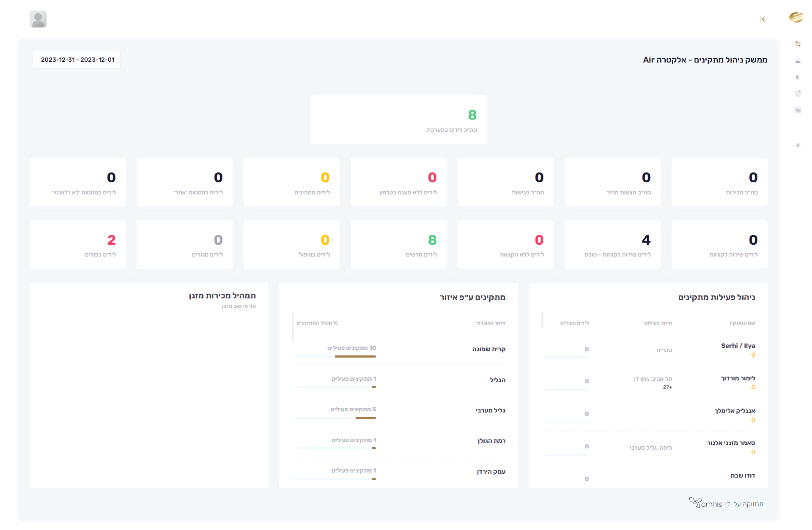Click the gold company logo icon
The height and width of the screenshot is (530, 812).
click(796, 17)
